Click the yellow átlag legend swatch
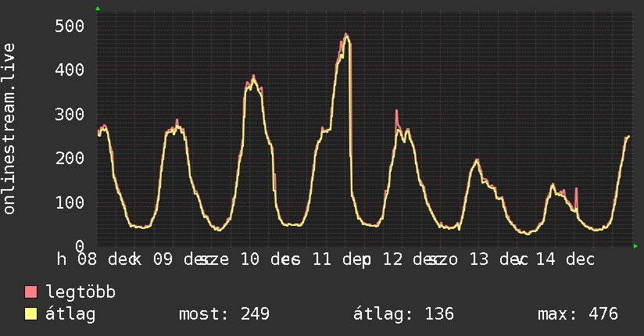The width and height of the screenshot is (644, 336). [30, 313]
